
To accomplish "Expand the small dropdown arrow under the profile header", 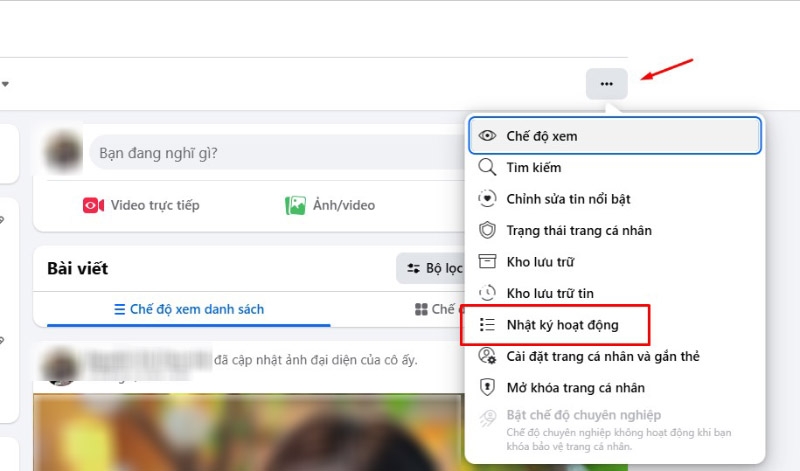I will point(5,84).
